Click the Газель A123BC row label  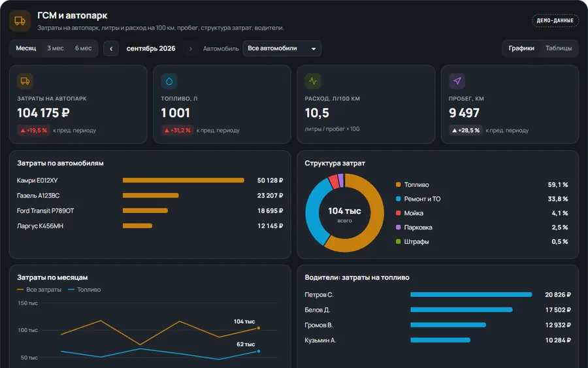pyautogui.click(x=39, y=195)
